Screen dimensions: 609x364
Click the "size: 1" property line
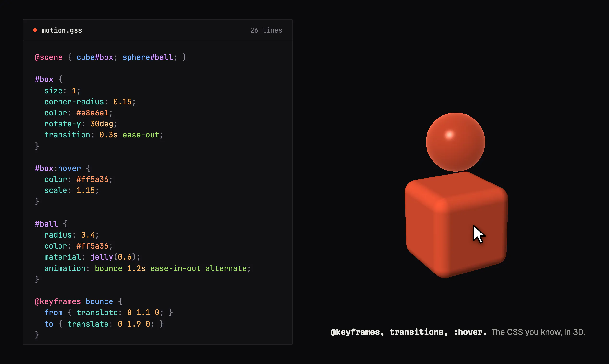(x=62, y=91)
